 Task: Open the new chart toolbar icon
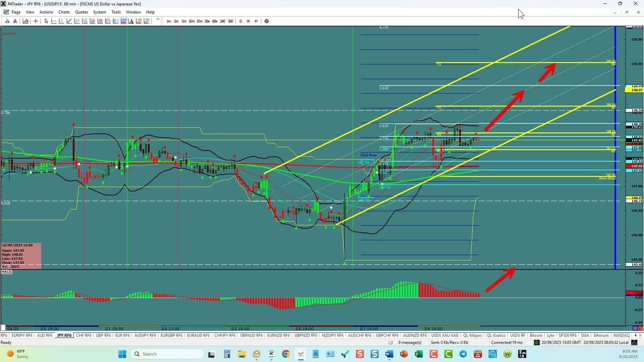coord(26,21)
